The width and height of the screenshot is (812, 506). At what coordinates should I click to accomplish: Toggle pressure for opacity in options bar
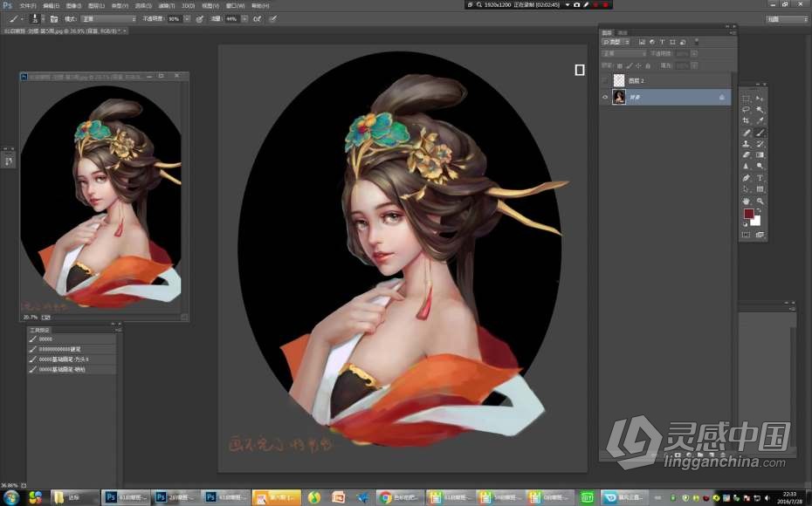click(x=199, y=18)
